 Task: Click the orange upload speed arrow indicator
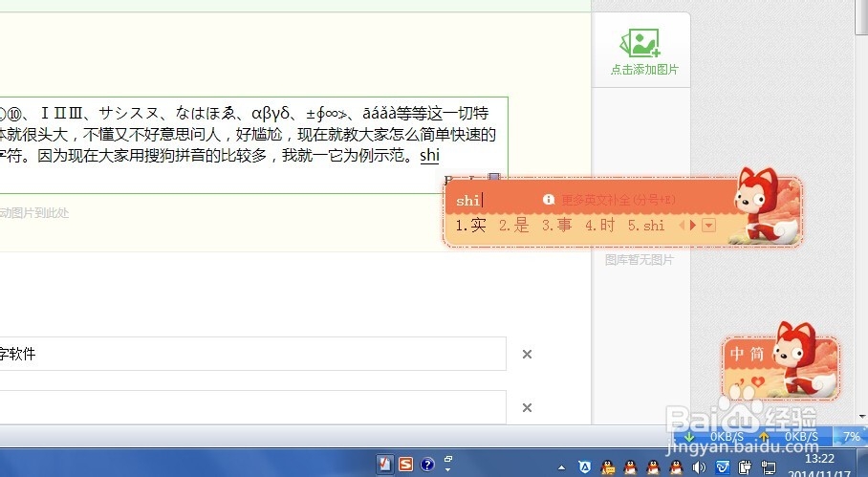click(765, 437)
